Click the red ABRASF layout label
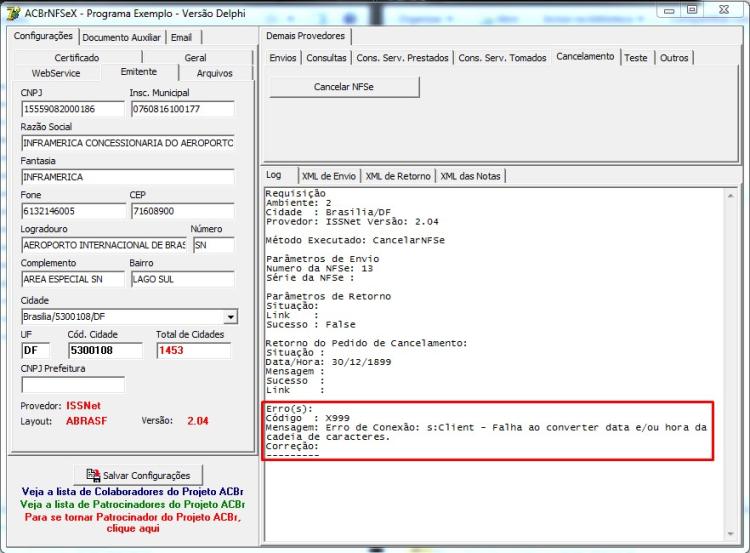The height and width of the screenshot is (553, 750). (x=87, y=421)
